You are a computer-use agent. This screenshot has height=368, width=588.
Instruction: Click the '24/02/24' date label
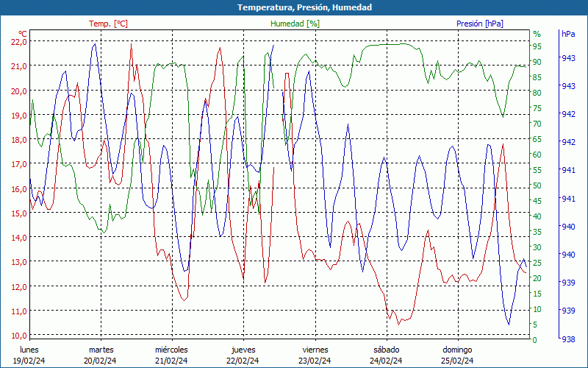pyautogui.click(x=386, y=361)
